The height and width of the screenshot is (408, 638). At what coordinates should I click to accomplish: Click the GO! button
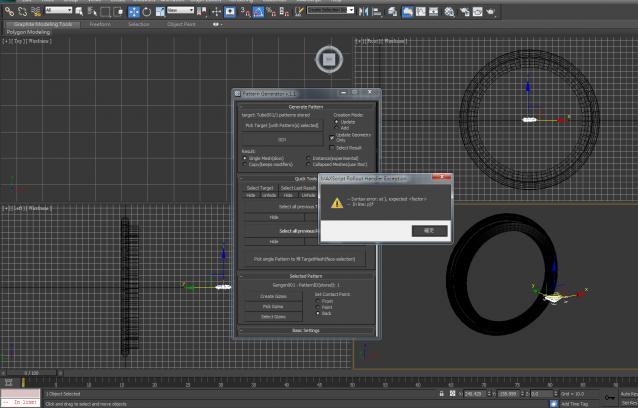[x=282, y=140]
